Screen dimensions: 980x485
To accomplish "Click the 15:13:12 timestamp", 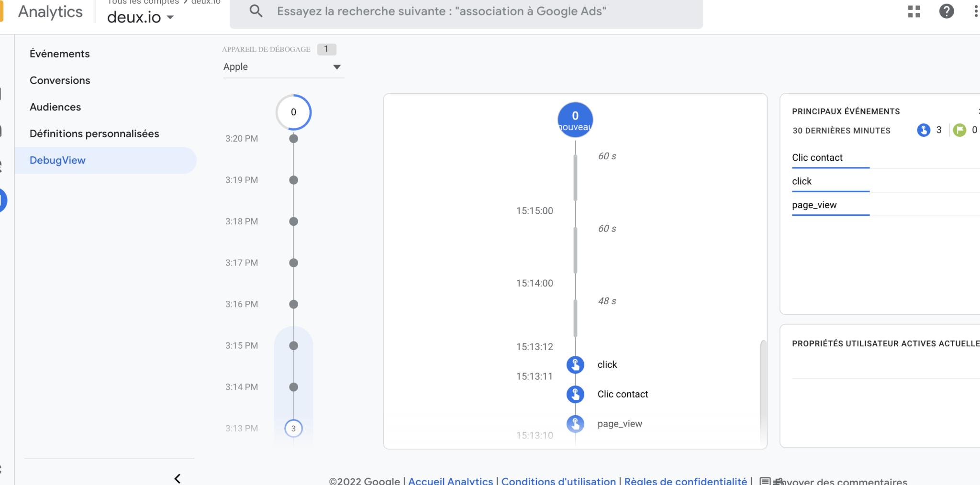I will (535, 347).
